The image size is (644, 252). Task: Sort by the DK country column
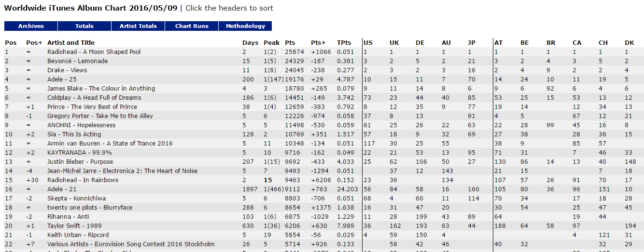pos(630,43)
